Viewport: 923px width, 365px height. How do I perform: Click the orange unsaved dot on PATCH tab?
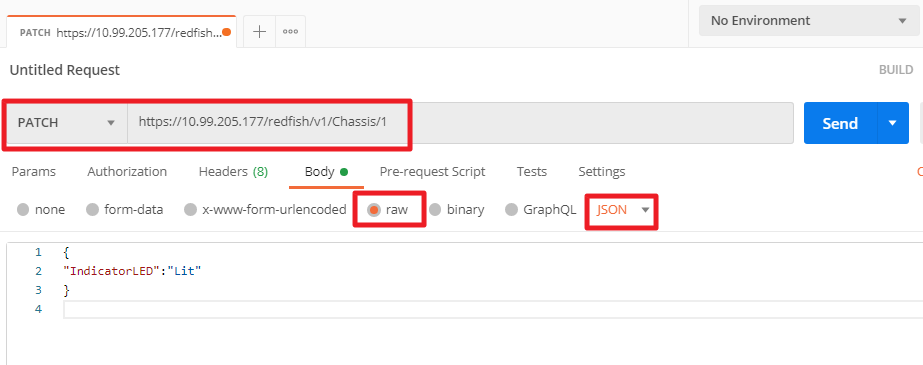point(227,32)
